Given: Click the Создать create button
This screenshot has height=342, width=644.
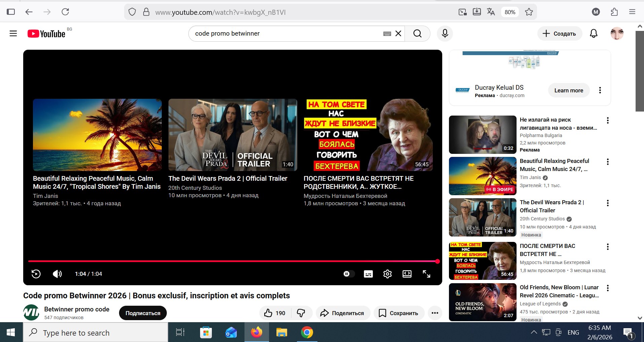Looking at the screenshot, I should [560, 34].
